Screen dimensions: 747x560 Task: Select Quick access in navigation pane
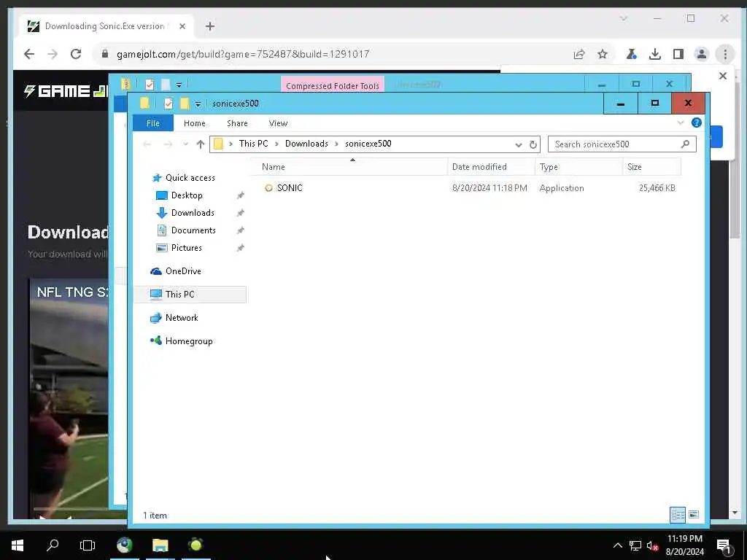(190, 178)
